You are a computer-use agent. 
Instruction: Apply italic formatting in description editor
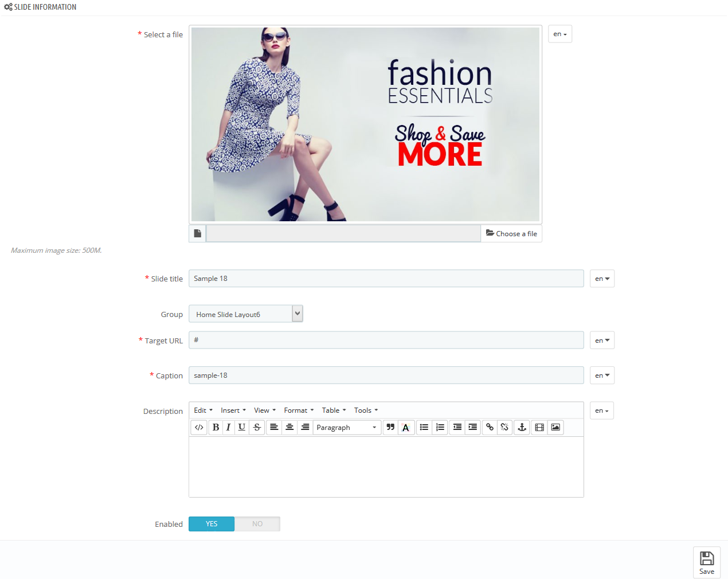[x=228, y=427]
